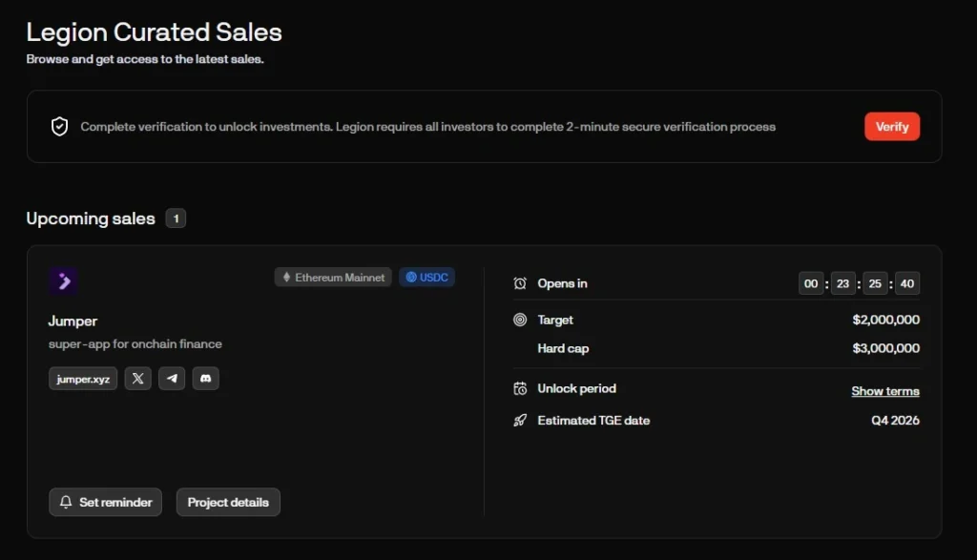The height and width of the screenshot is (560, 977).
Task: Click the shield verification icon
Action: 59,127
